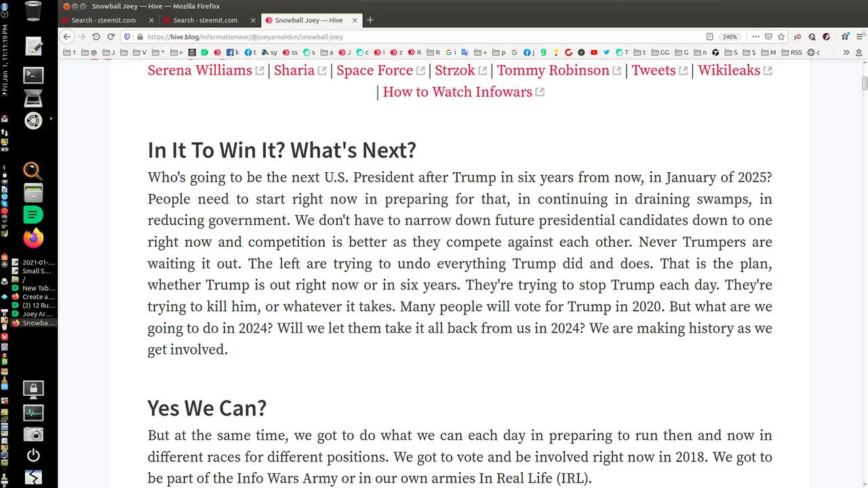Switch to the 'Create a...' Firefox window entry
The width and height of the screenshot is (868, 488).
click(x=34, y=297)
